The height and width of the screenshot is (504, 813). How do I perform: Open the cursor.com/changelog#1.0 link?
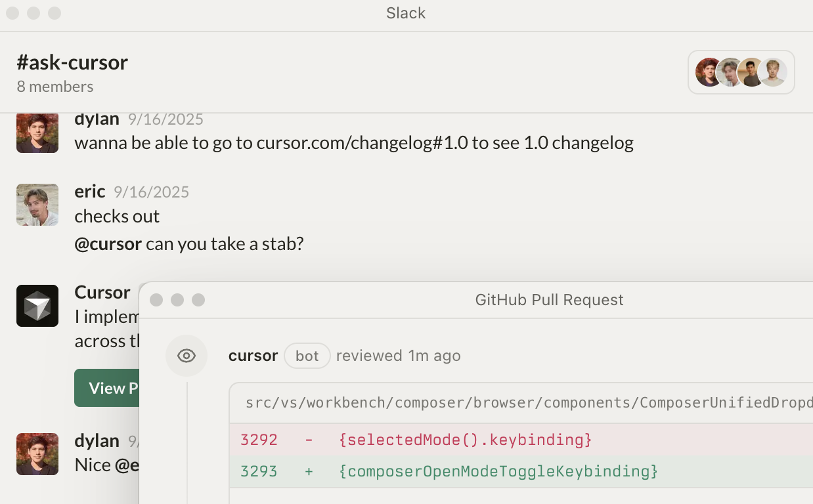[362, 142]
